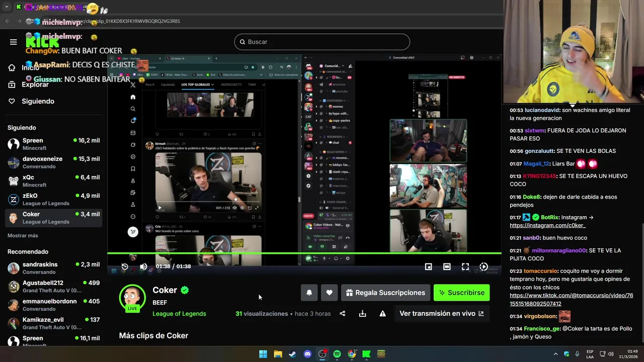Toggle follow heart button for Coker
This screenshot has height=362, width=644.
pyautogui.click(x=329, y=293)
